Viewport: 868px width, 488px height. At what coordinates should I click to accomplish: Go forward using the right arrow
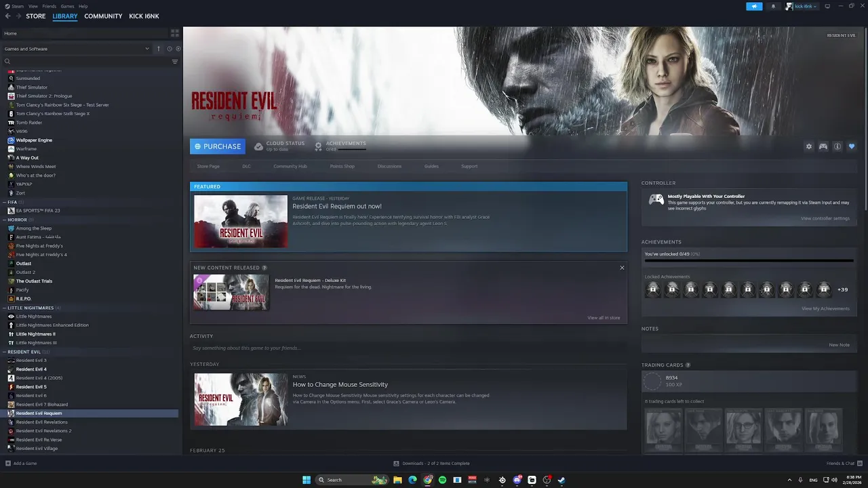pos(18,16)
